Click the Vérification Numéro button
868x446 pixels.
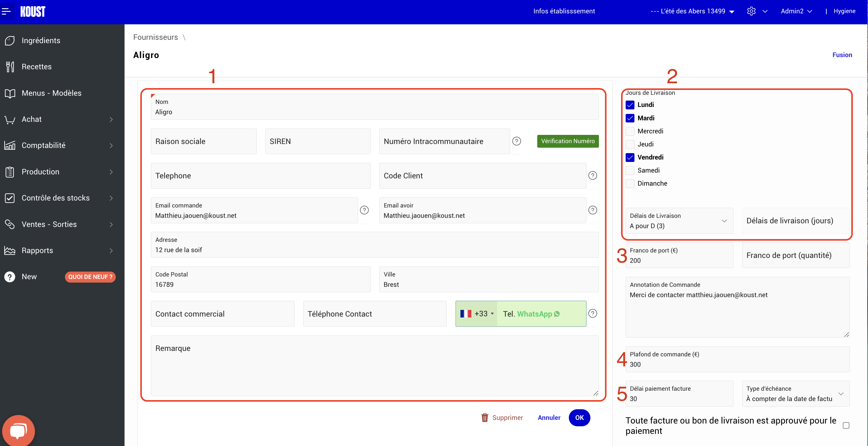coord(568,141)
